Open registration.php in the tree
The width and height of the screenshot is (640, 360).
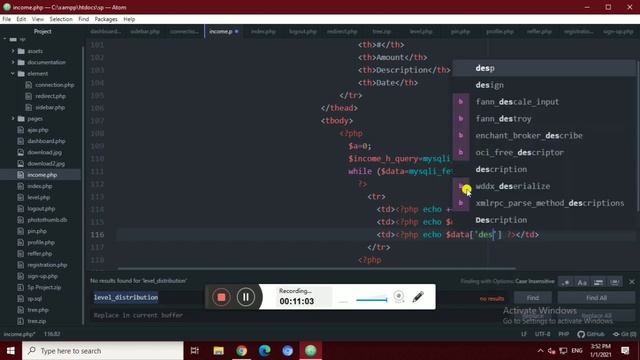[x=47, y=265]
